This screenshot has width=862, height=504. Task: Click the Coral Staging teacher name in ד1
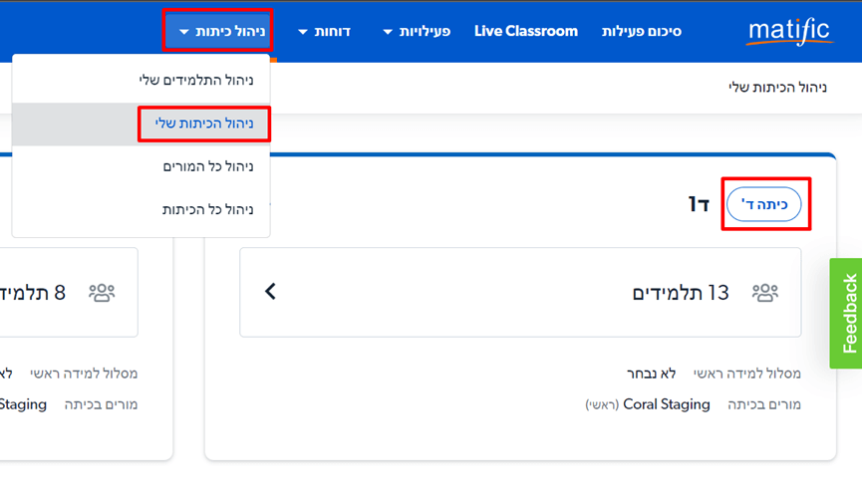pyautogui.click(x=667, y=404)
